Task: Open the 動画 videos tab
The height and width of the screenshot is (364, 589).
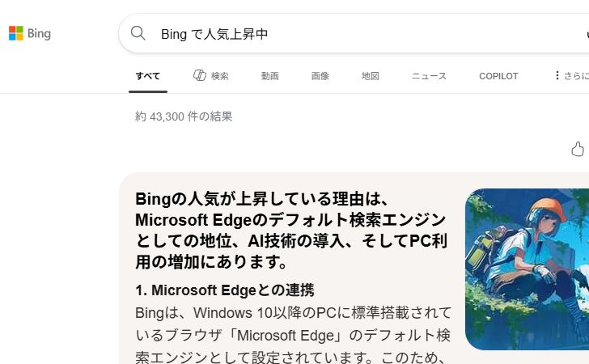Action: pos(270,76)
